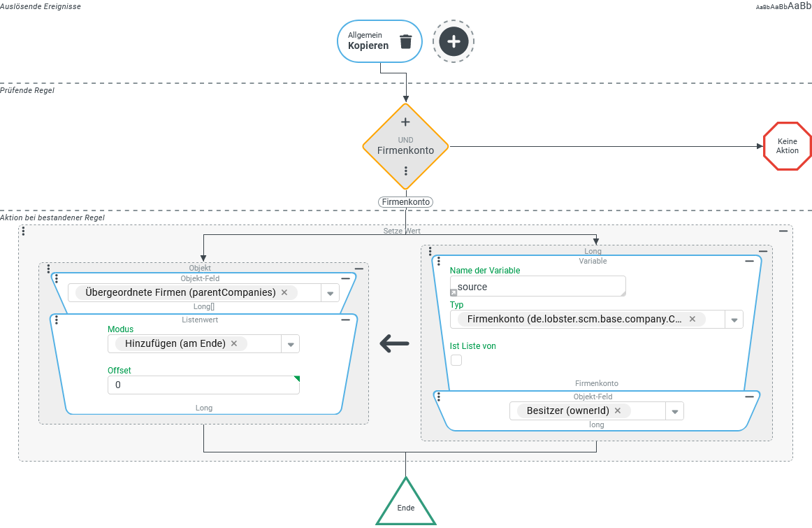Open the Variable block three-dot menu
The image size is (812, 528).
point(439,261)
